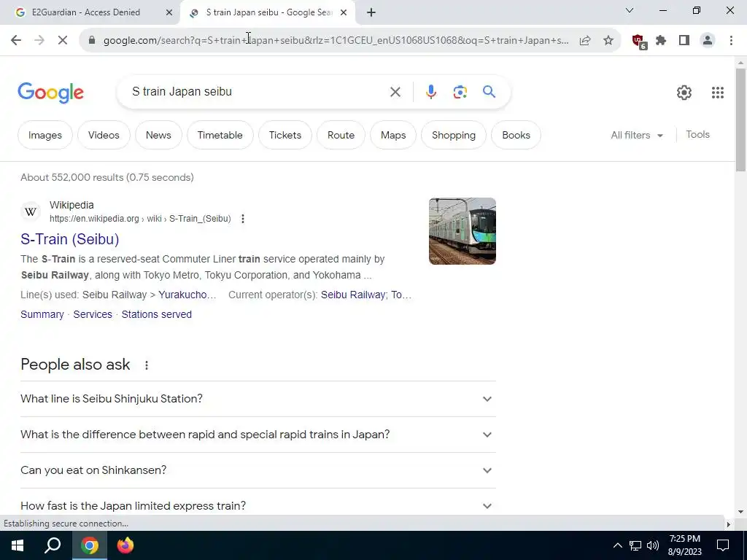
Task: Jump to Summary section link
Action: pos(42,314)
